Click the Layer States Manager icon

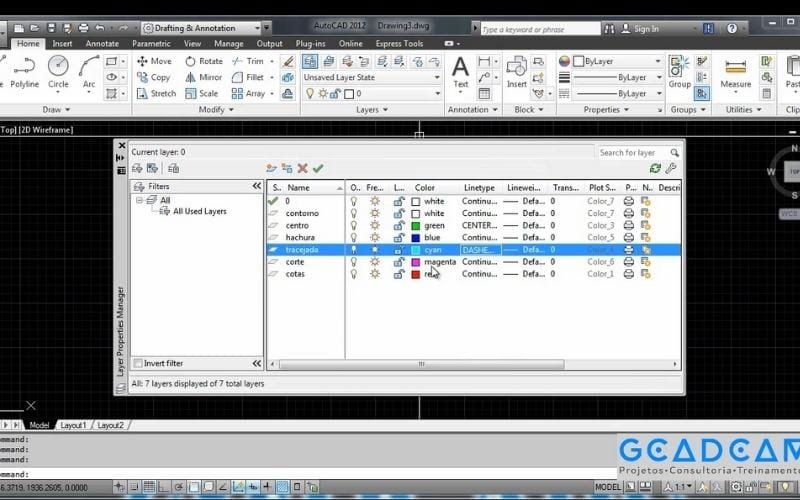point(173,168)
